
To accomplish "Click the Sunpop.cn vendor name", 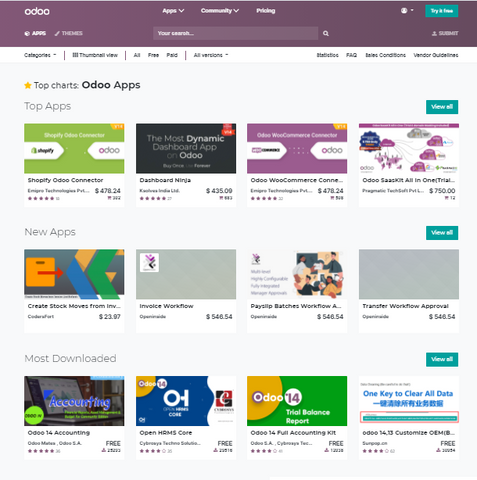I will point(375,443).
